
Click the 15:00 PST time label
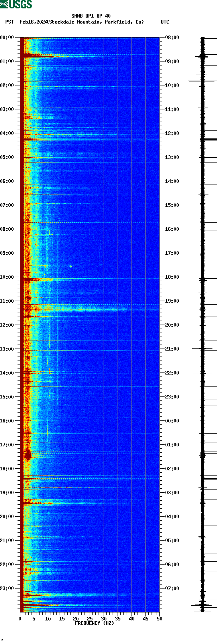pos(7,397)
